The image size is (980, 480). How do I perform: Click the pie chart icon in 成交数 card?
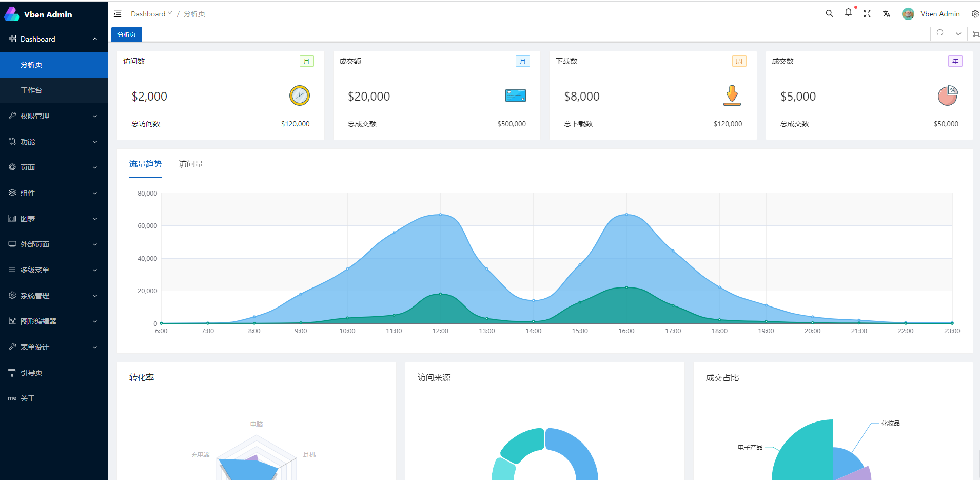[948, 95]
